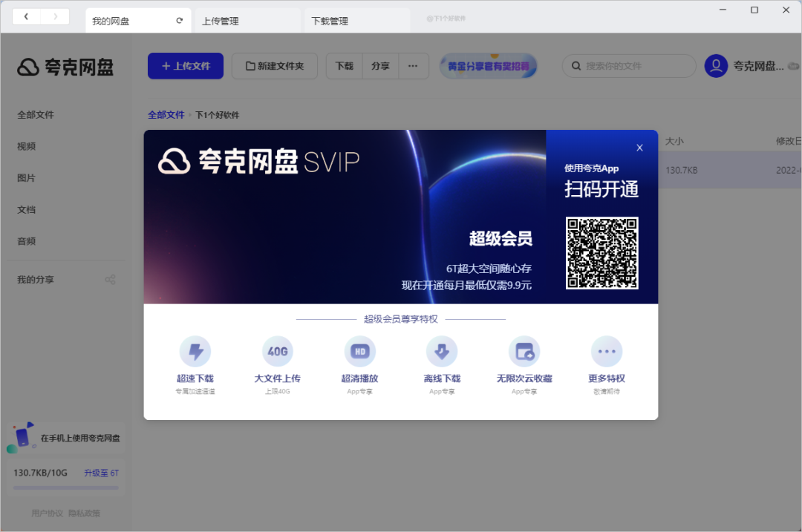Focus the 搜索你的文件 search field

click(629, 66)
